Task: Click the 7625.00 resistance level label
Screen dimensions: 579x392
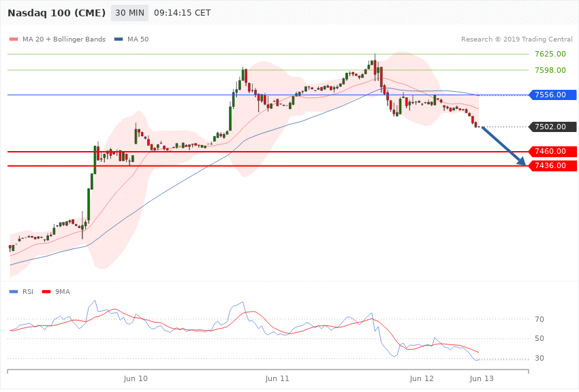Action: (550, 54)
